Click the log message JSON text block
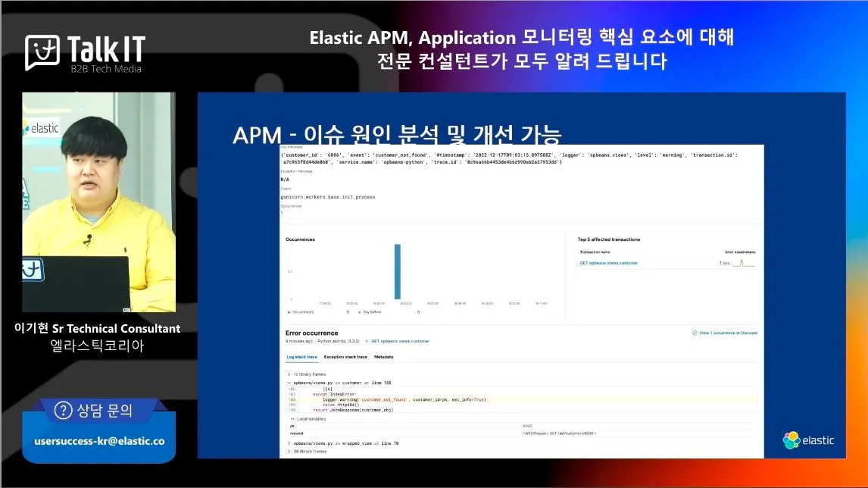 [x=509, y=158]
